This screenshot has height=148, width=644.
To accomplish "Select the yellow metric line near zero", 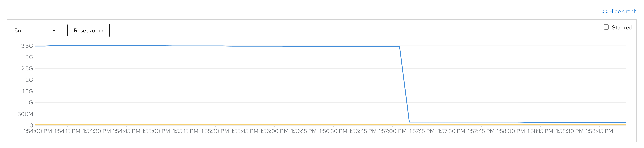I will click(200, 124).
